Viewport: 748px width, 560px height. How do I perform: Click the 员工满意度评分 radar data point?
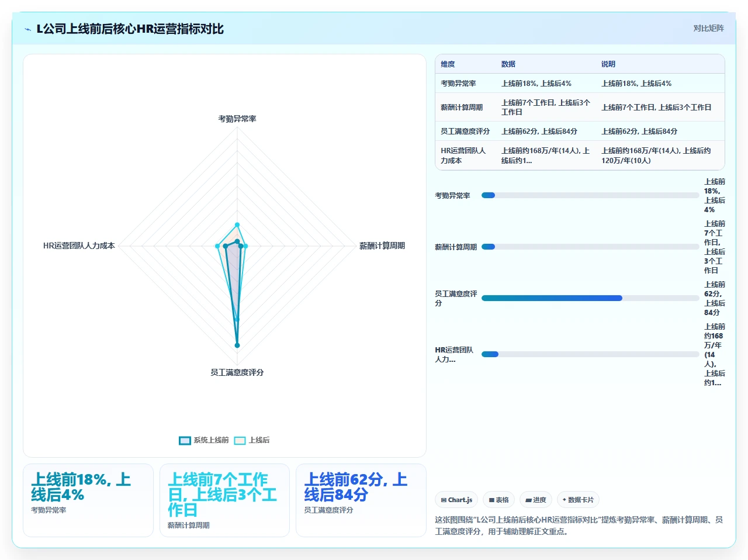(237, 345)
